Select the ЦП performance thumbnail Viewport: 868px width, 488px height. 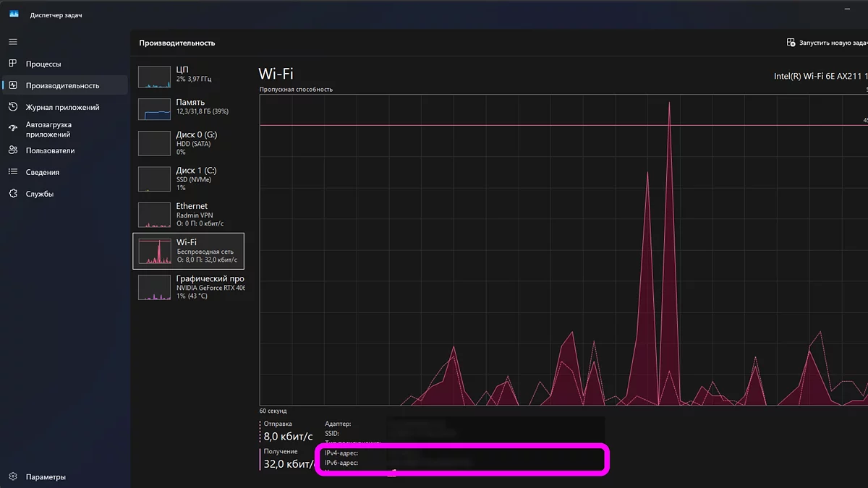coord(153,77)
